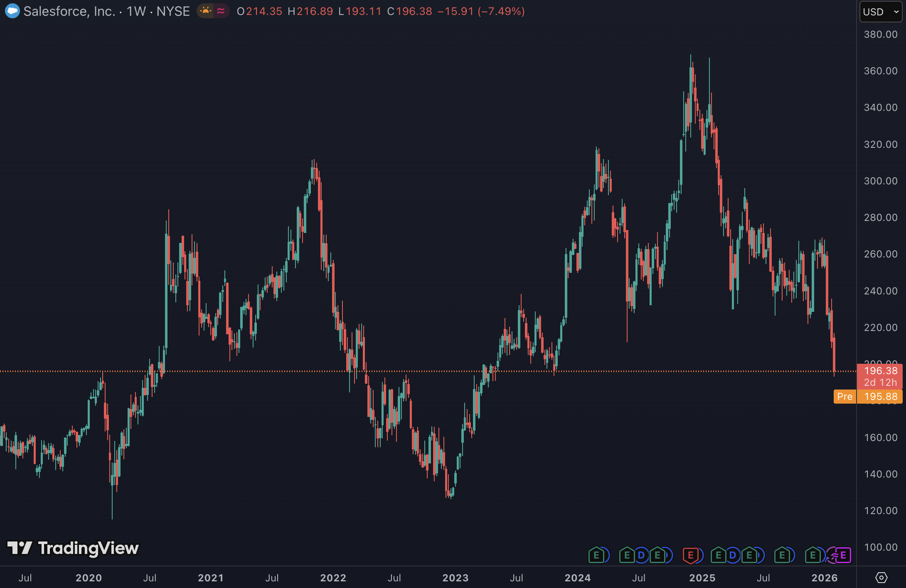Open the green earnings marker before Jul 2024
Viewport: 906px width, 588px height.
tap(627, 555)
